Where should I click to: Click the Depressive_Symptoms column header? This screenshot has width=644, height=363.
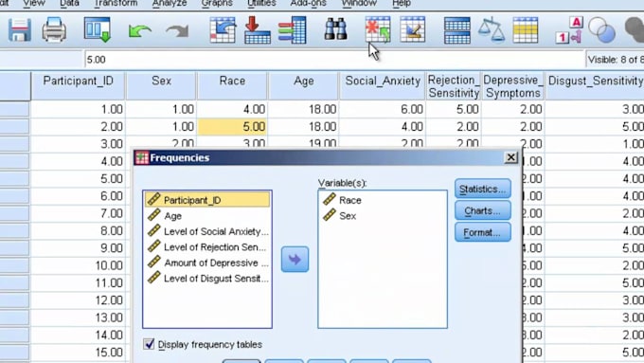513,86
